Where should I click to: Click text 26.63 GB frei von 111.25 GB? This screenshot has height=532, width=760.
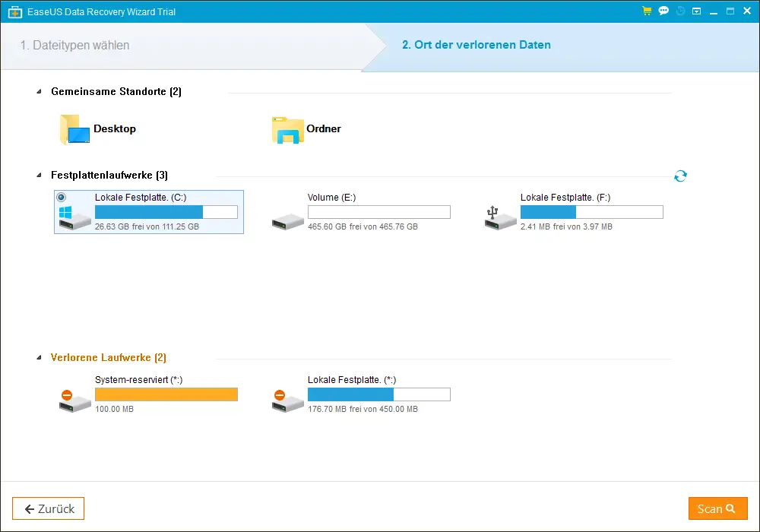(x=147, y=226)
